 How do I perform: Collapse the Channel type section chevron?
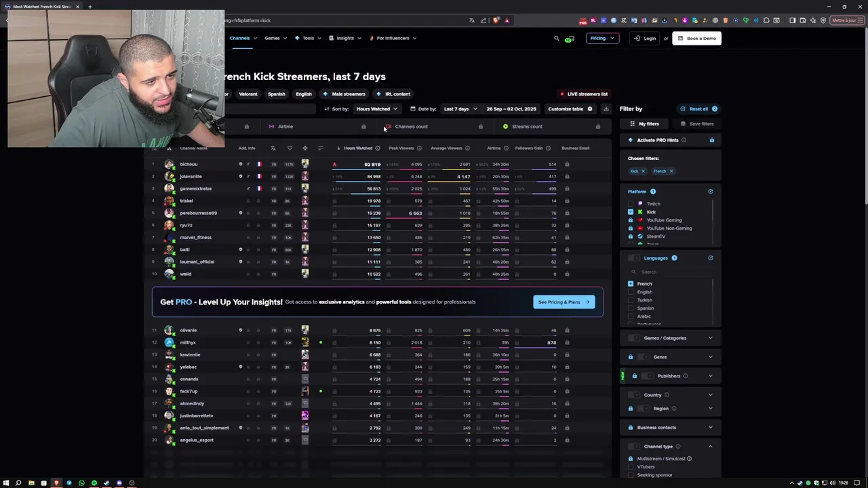pos(711,446)
